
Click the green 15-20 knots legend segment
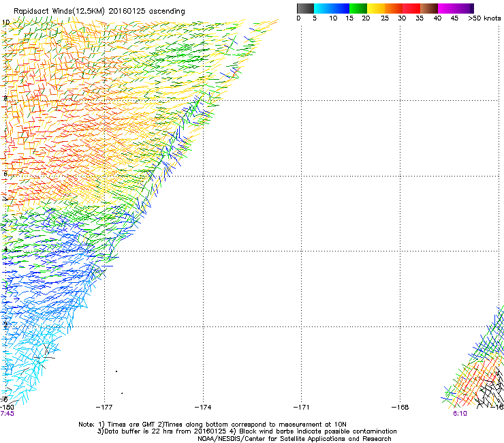point(358,8)
